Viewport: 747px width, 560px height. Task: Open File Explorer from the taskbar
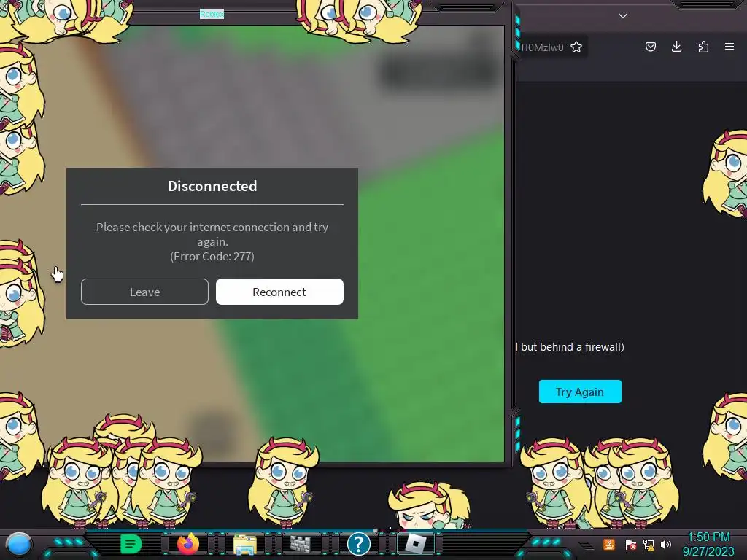click(x=245, y=544)
